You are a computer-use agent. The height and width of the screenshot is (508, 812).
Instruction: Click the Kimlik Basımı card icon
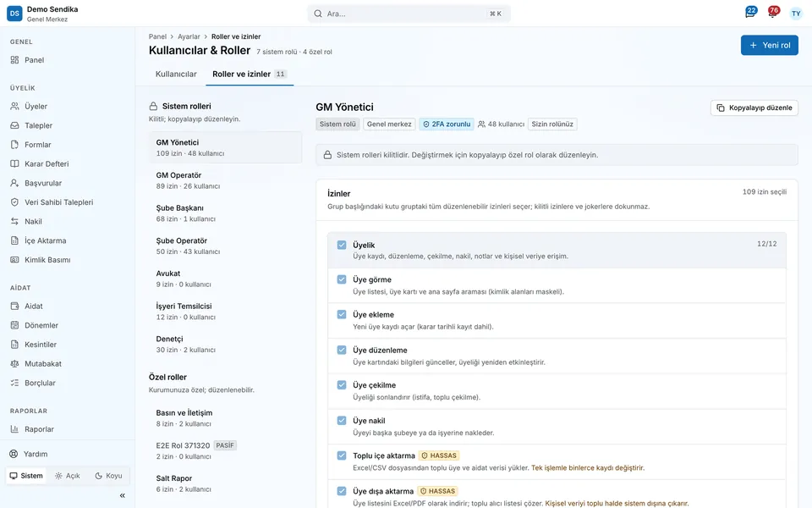click(14, 260)
